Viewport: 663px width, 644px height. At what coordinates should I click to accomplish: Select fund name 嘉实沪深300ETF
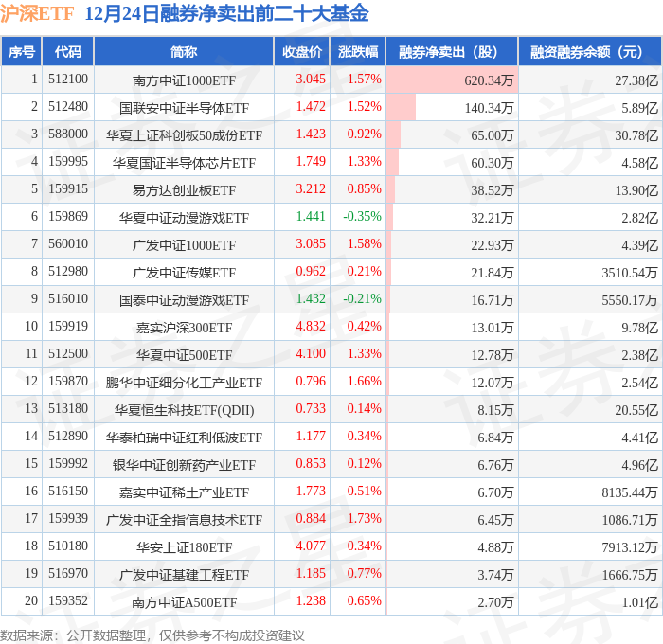click(x=184, y=328)
